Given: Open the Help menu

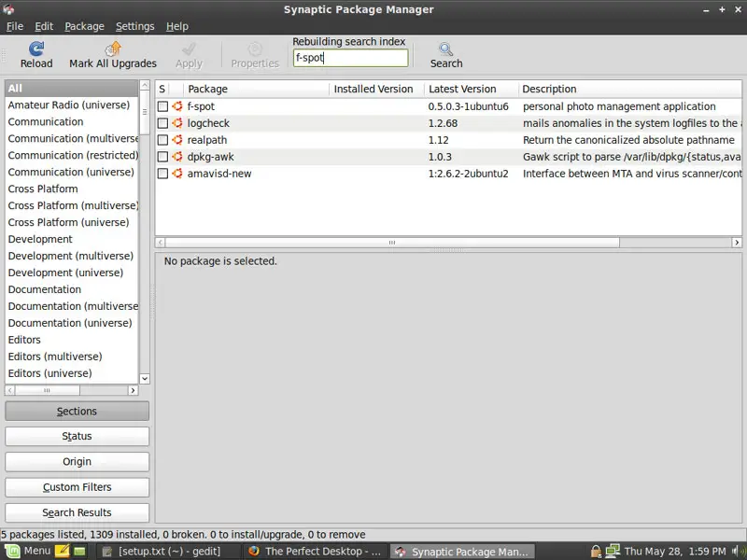Looking at the screenshot, I should click(177, 26).
